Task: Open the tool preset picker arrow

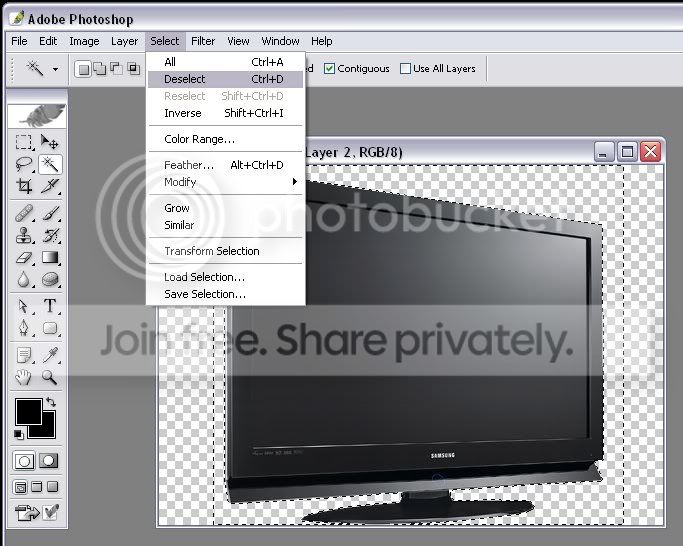Action: tap(55, 69)
